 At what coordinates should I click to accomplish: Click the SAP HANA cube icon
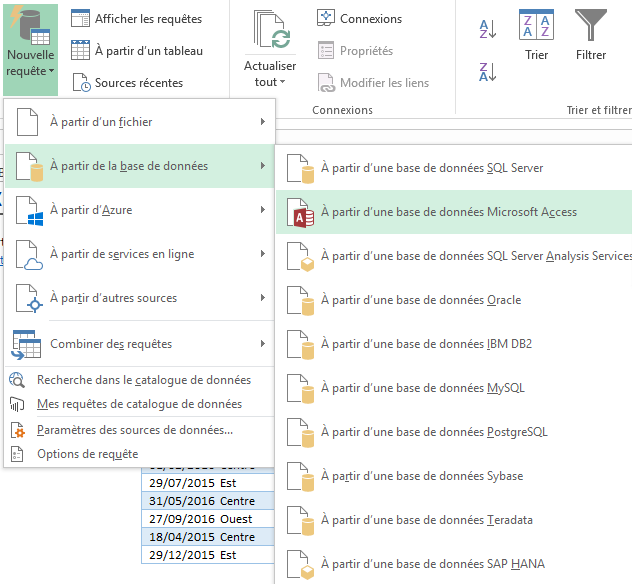pos(301,565)
